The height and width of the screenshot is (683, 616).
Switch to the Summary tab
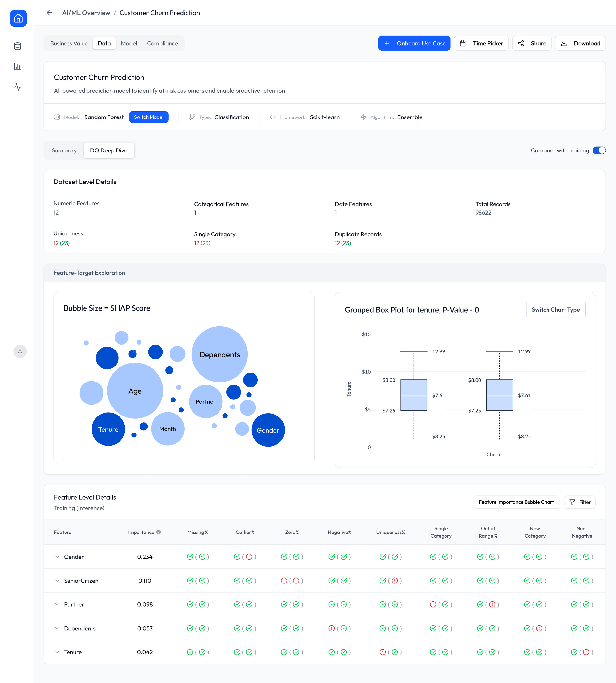(x=64, y=150)
